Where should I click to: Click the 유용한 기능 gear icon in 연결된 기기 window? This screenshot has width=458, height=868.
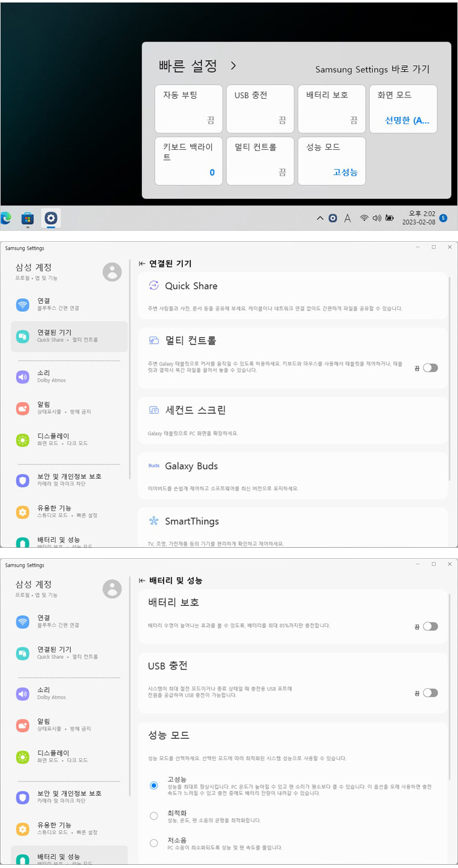(23, 512)
